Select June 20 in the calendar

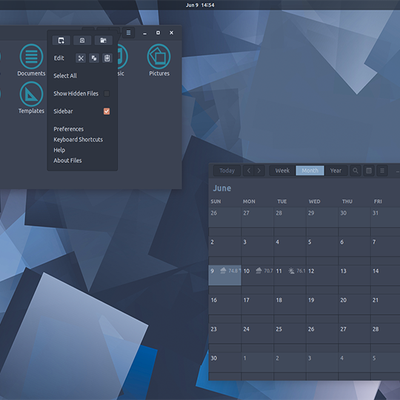(x=354, y=304)
